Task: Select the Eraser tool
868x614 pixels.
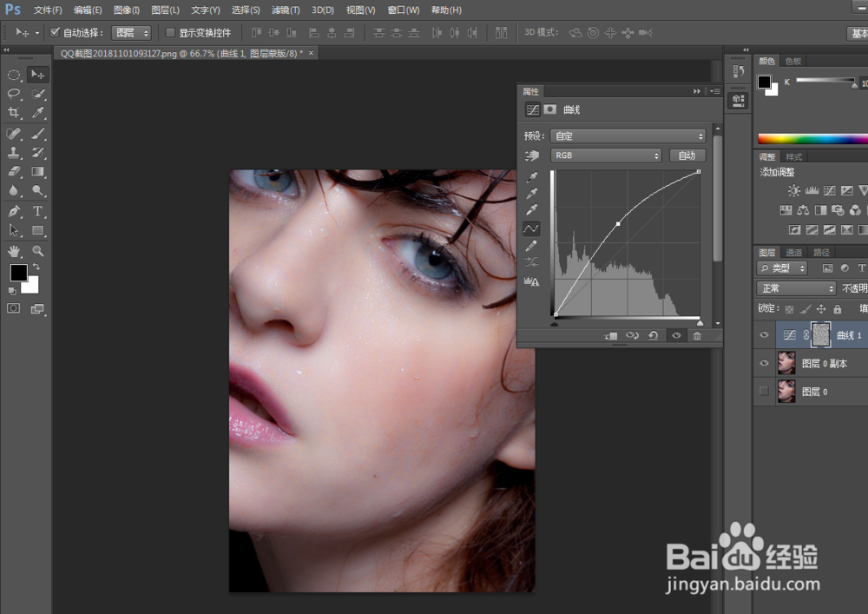Action: tap(14, 172)
